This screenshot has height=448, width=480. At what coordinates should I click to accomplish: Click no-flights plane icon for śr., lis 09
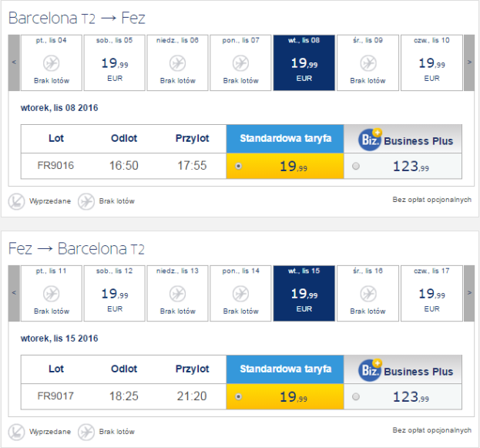click(368, 62)
